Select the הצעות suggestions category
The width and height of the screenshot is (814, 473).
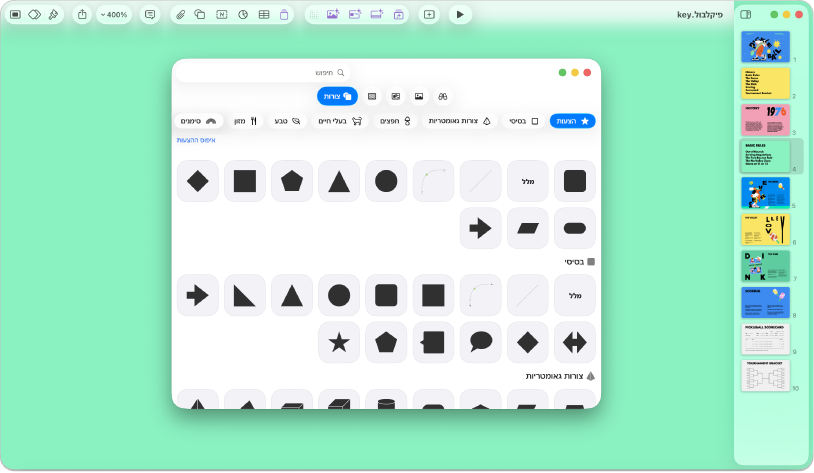click(573, 121)
